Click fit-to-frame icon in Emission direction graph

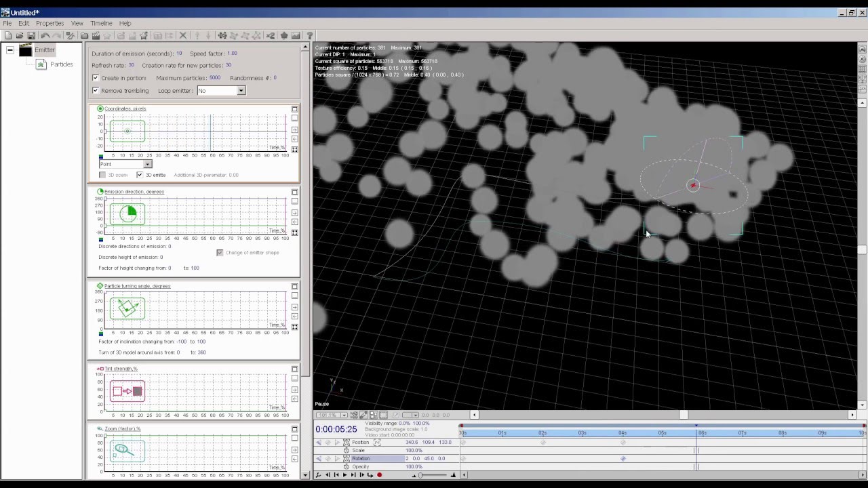point(294,232)
